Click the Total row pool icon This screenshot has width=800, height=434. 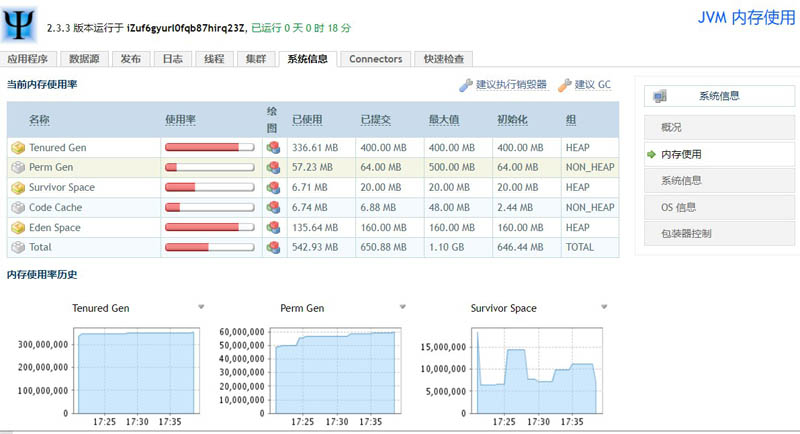point(18,247)
